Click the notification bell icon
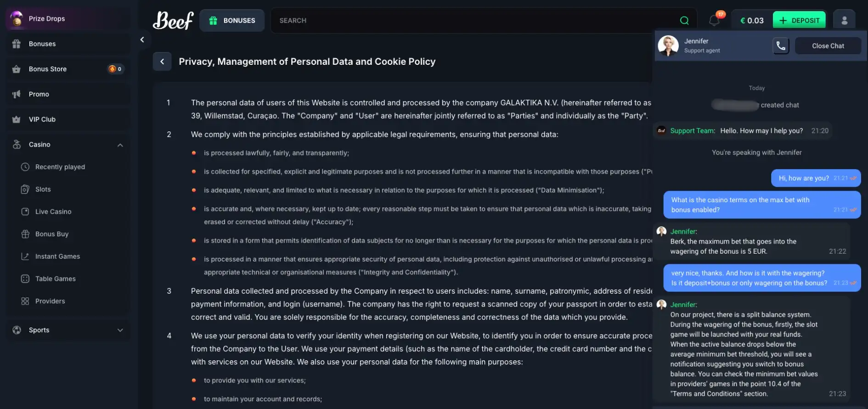 click(x=714, y=20)
